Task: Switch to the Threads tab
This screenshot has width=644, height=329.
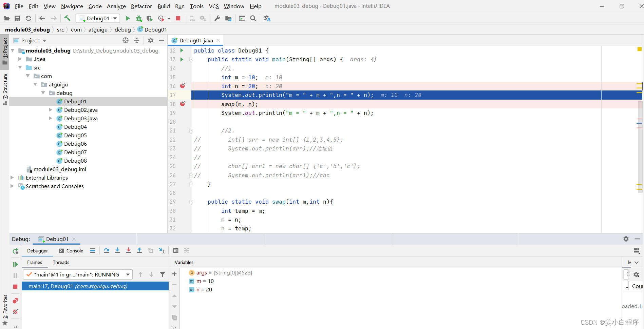Action: (61, 262)
